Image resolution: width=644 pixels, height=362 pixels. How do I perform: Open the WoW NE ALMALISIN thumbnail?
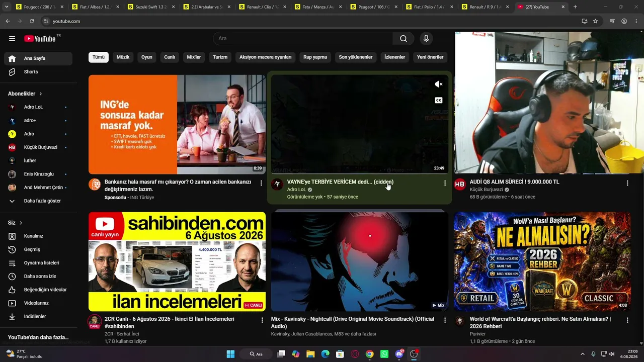pyautogui.click(x=542, y=261)
